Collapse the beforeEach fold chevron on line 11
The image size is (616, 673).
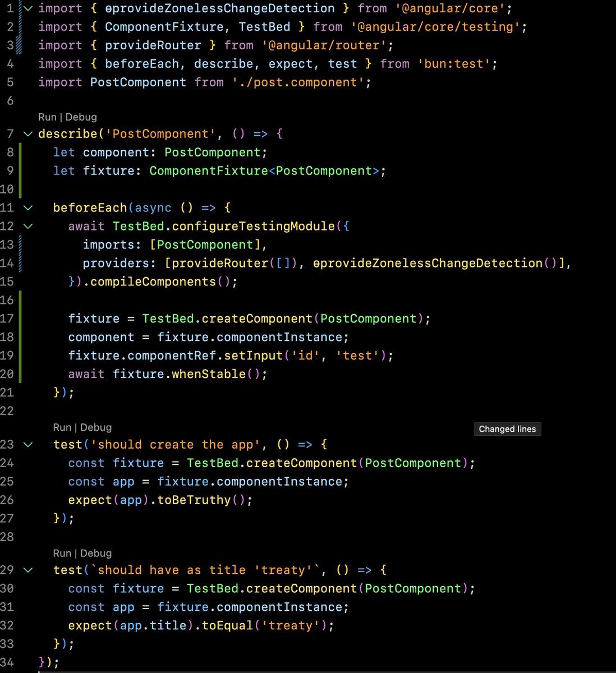[27, 208]
